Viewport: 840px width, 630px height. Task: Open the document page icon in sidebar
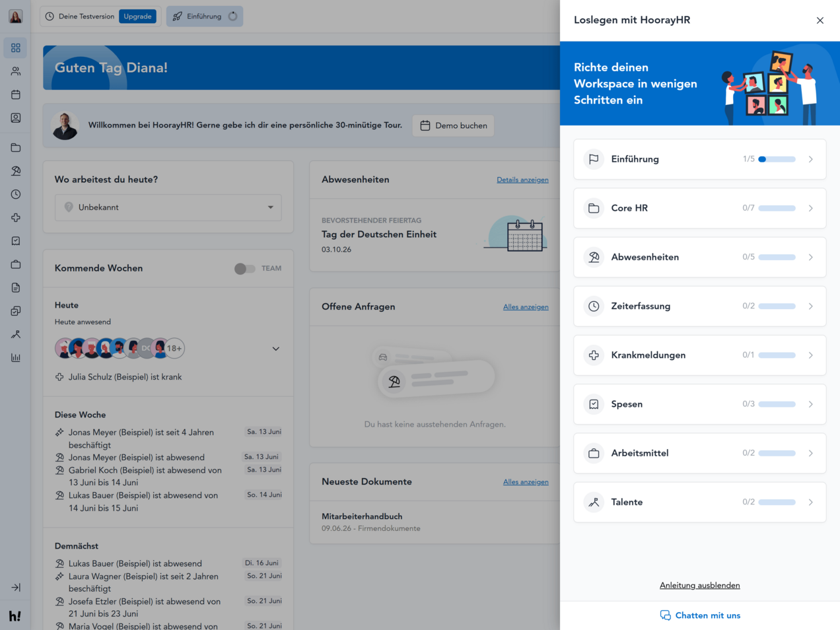16,288
